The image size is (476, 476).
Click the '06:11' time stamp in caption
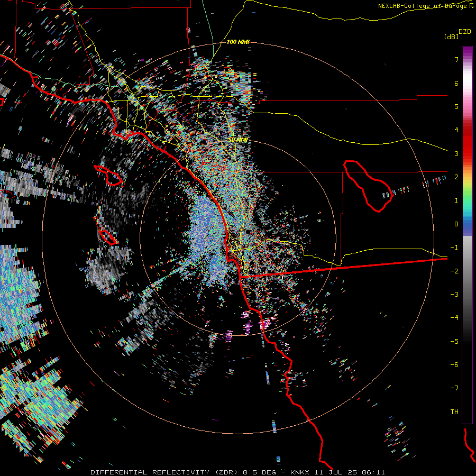click(373, 472)
